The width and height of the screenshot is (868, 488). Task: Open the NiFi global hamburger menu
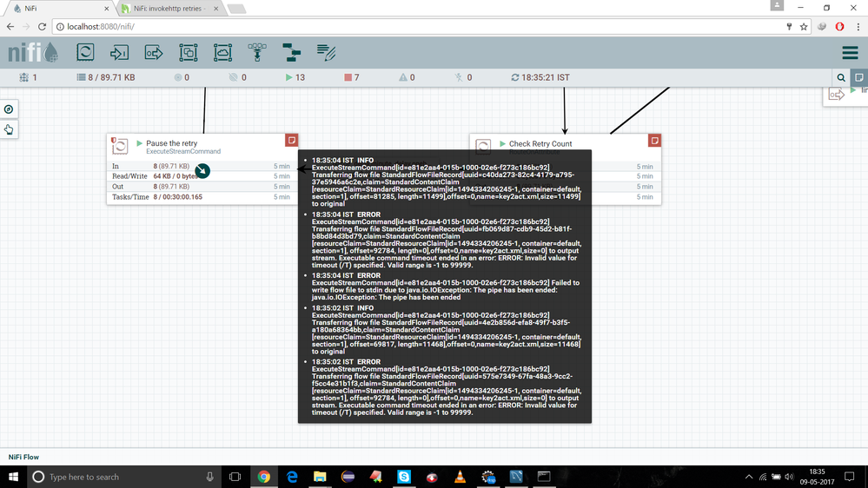851,53
